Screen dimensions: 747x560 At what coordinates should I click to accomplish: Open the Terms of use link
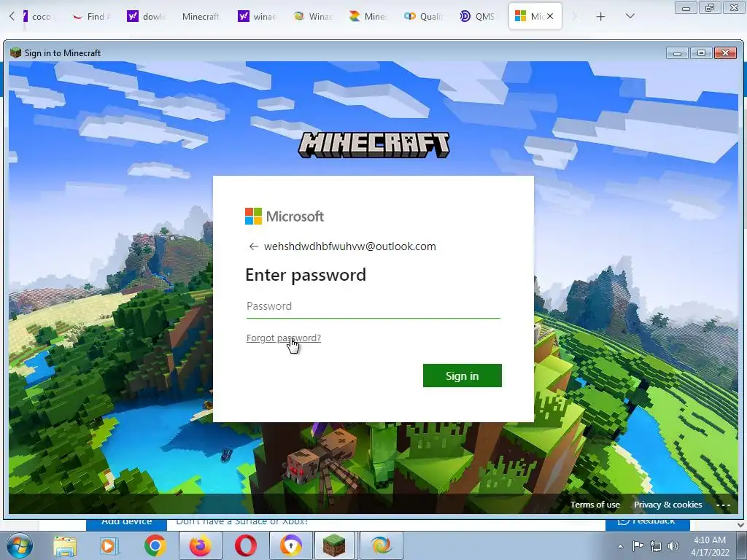pos(595,505)
